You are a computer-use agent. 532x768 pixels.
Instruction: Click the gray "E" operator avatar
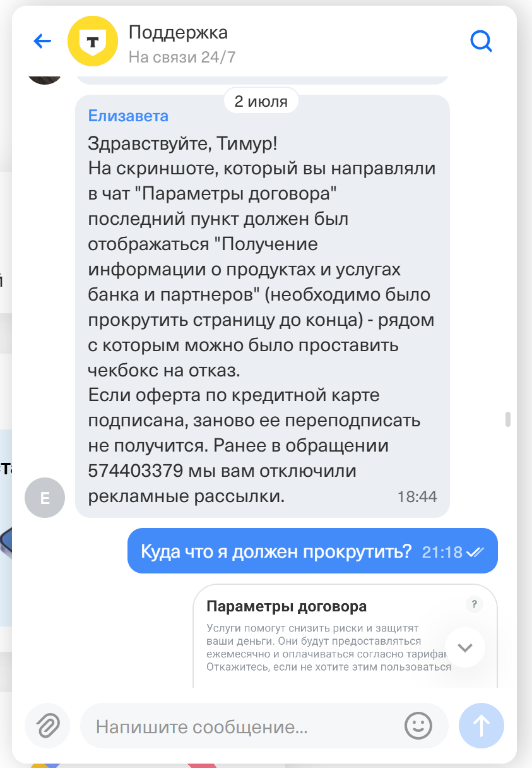(45, 498)
